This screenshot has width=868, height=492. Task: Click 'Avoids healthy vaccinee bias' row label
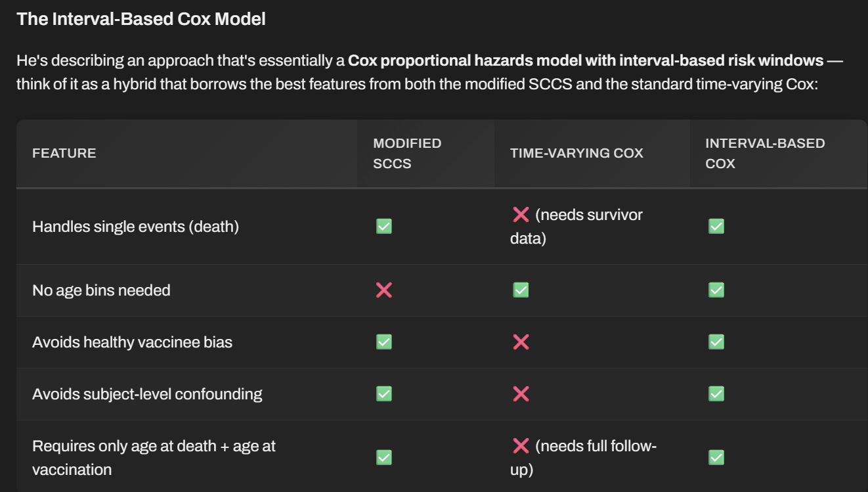(x=132, y=342)
